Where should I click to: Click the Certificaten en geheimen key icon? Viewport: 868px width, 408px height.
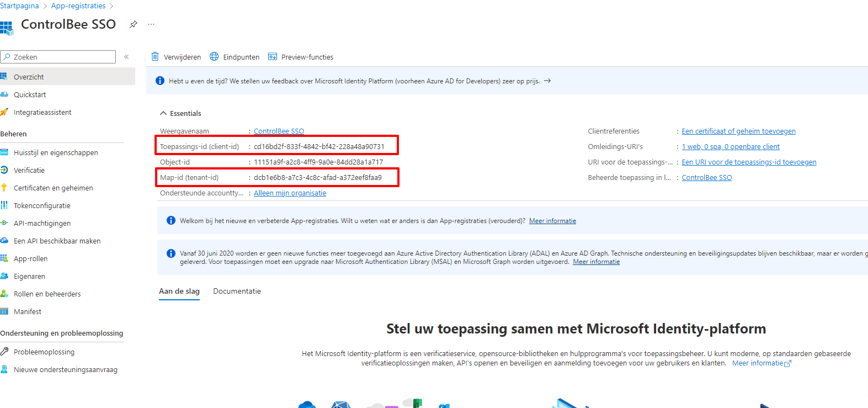click(x=4, y=188)
